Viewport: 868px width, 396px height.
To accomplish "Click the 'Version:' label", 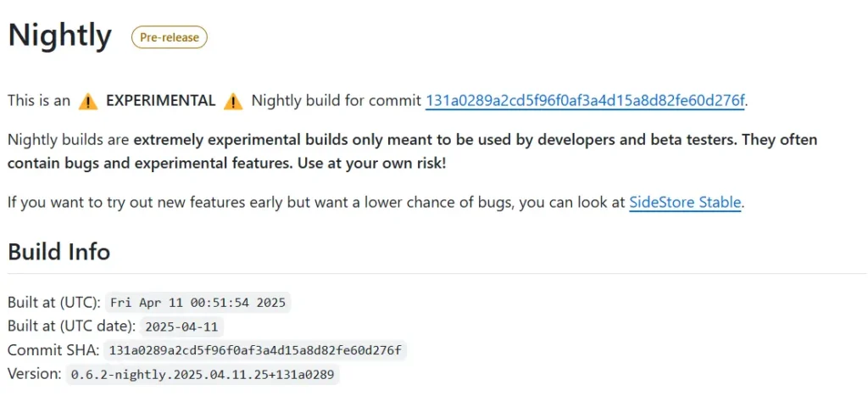I will (x=35, y=375).
